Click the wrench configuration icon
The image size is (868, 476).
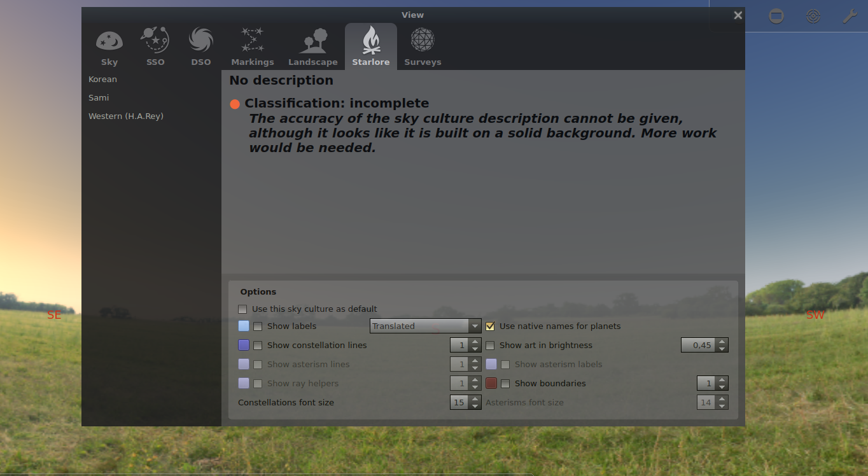coord(850,17)
